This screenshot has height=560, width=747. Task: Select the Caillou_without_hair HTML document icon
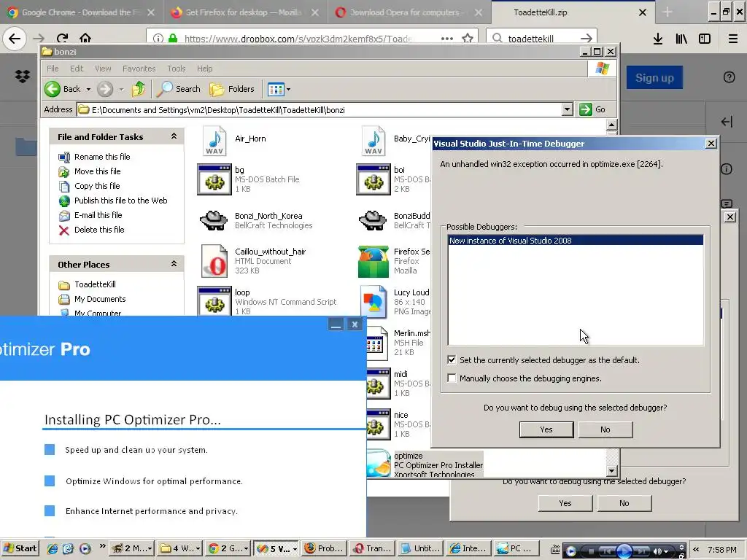coord(214,261)
